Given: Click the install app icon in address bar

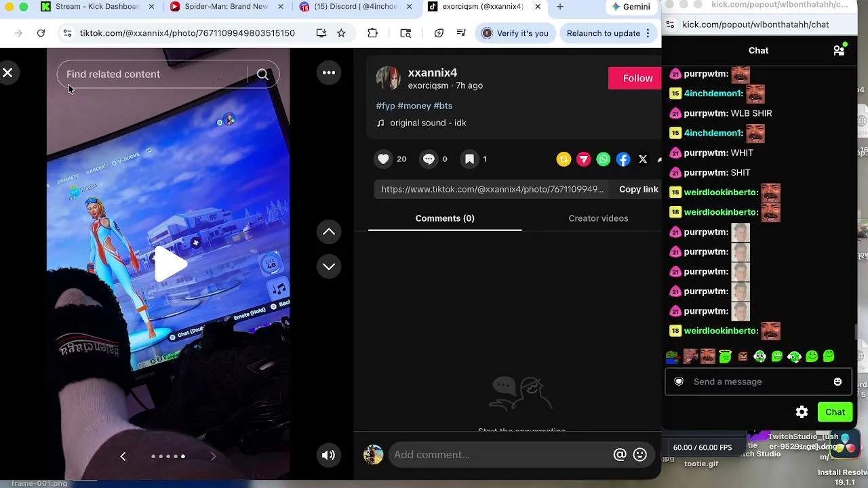Looking at the screenshot, I should pyautogui.click(x=321, y=33).
